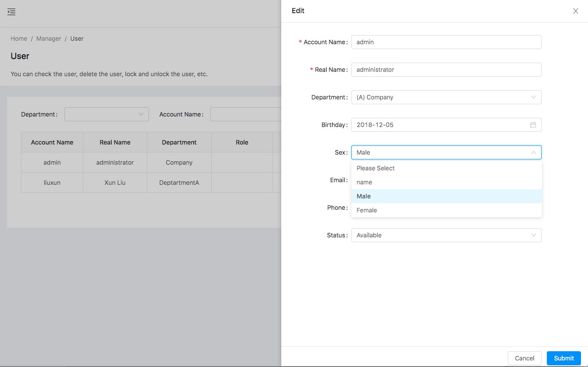
Task: Click the User breadcrumb item
Action: click(x=77, y=39)
